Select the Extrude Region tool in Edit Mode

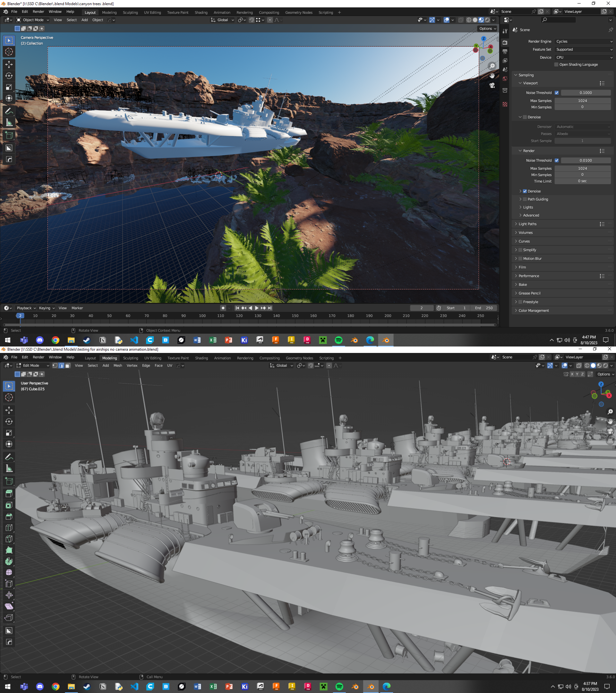pyautogui.click(x=9, y=494)
